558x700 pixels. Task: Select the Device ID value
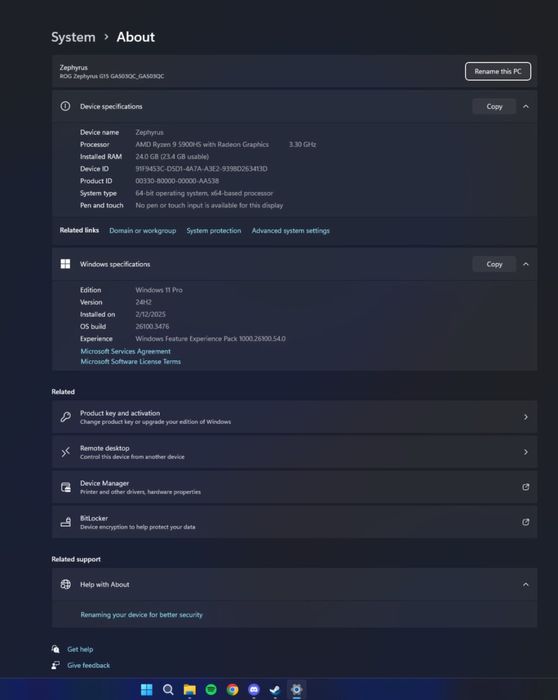pyautogui.click(x=201, y=169)
